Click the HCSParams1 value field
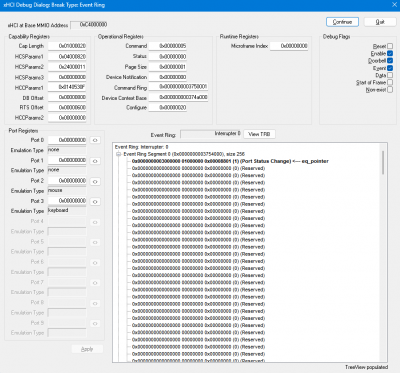Viewport: 400px width, 373px height. pyautogui.click(x=67, y=57)
